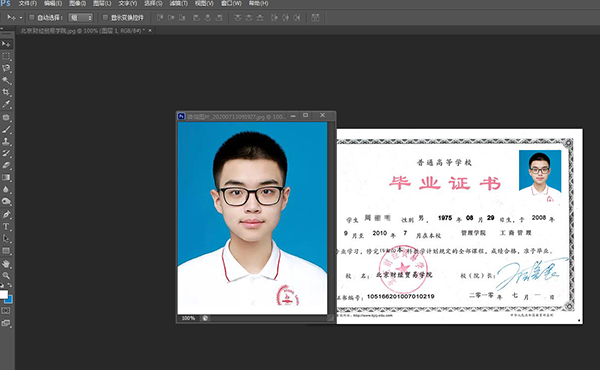
Task: Select the Eyedropper tool
Action: coord(6,104)
